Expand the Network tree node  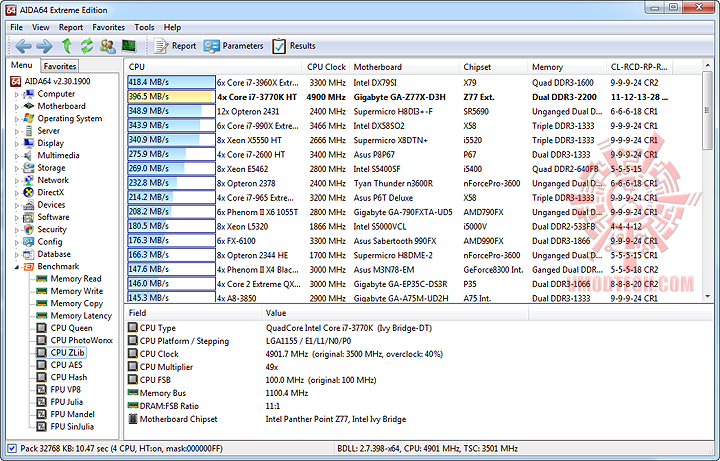(17, 181)
